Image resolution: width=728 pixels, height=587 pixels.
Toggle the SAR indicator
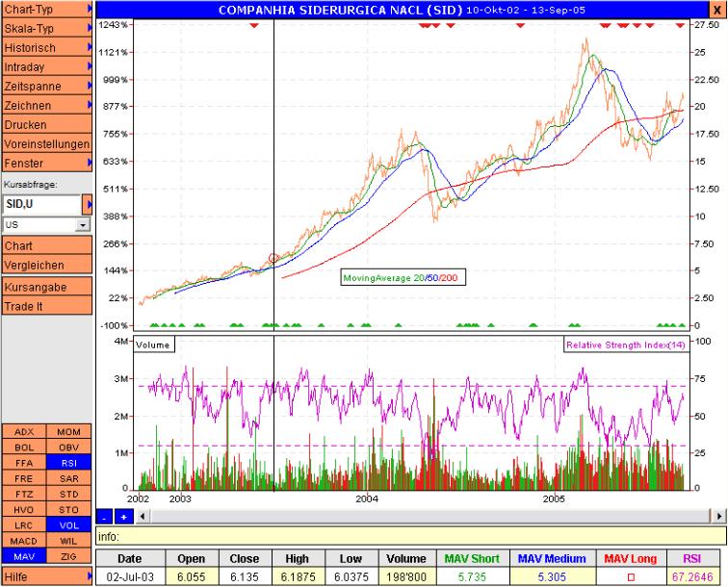tap(68, 478)
